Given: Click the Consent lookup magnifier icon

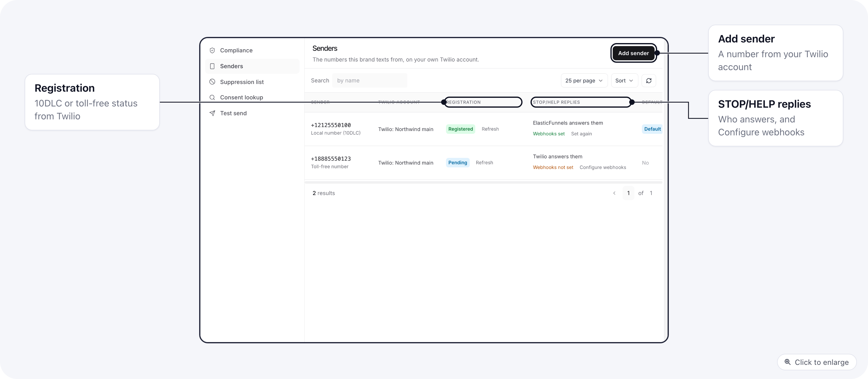Looking at the screenshot, I should coord(212,98).
